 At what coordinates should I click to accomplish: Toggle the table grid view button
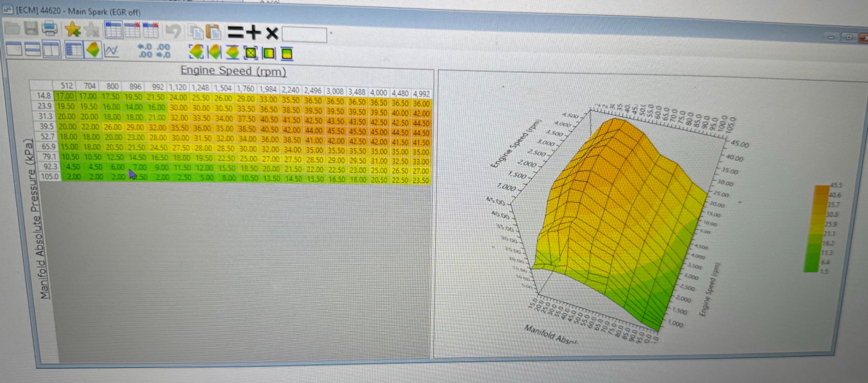tap(74, 50)
